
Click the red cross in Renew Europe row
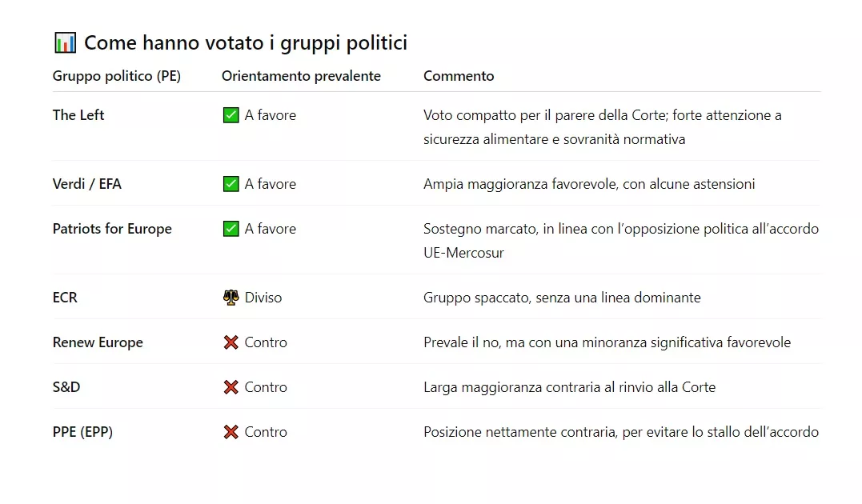pos(231,342)
